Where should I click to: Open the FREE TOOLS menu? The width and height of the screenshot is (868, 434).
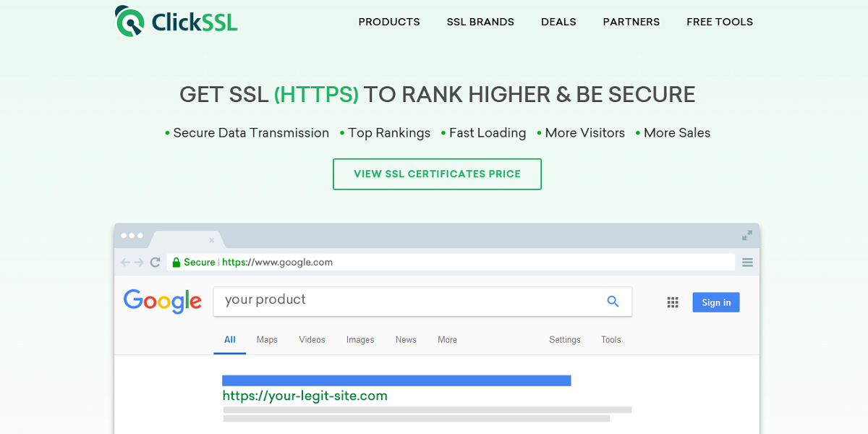pos(720,22)
